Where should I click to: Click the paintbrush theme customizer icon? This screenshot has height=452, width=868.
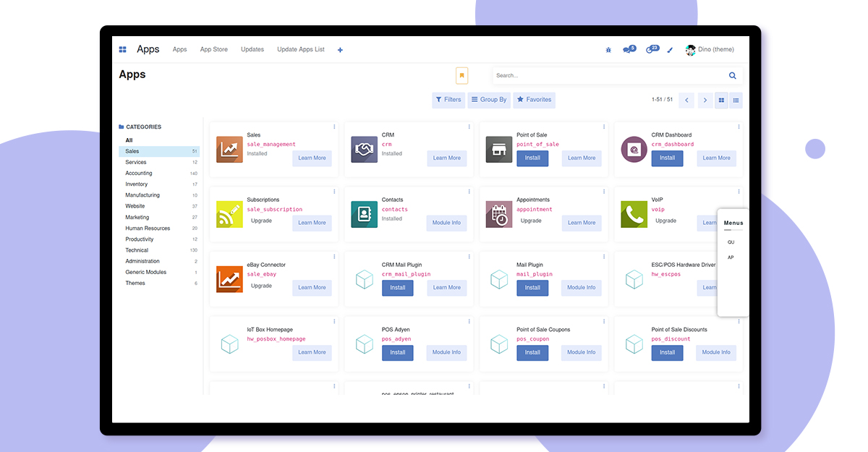point(670,50)
